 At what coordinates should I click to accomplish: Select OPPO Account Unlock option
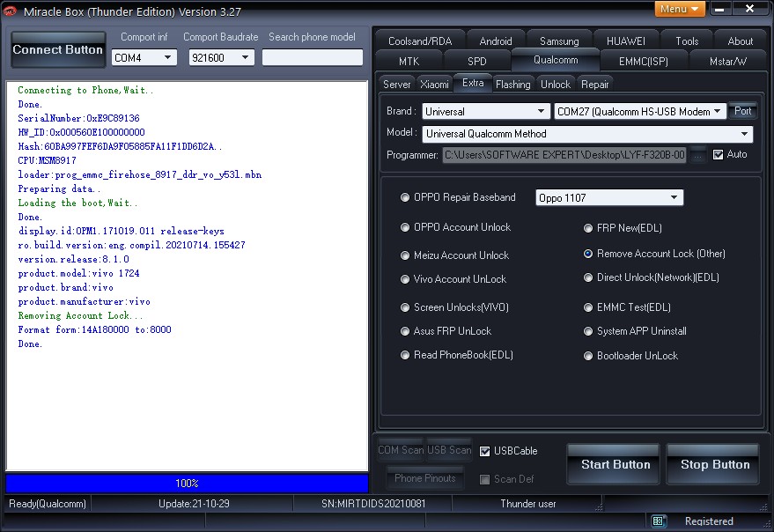[x=405, y=227]
